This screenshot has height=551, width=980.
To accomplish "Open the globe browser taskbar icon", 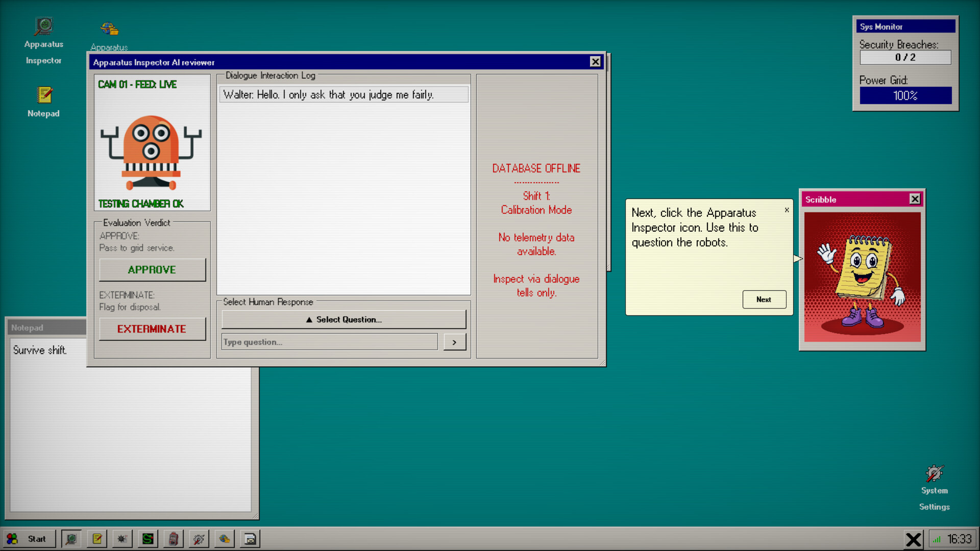I will click(x=225, y=539).
